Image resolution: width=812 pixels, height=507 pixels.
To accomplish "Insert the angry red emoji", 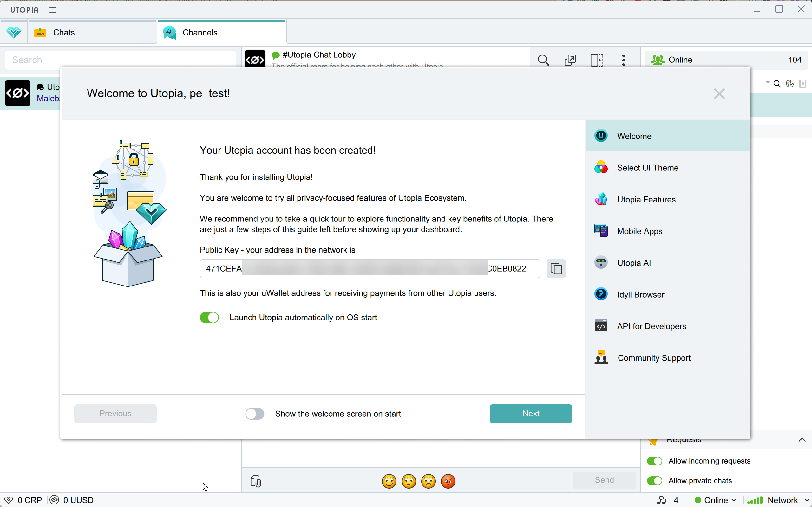I will click(448, 481).
